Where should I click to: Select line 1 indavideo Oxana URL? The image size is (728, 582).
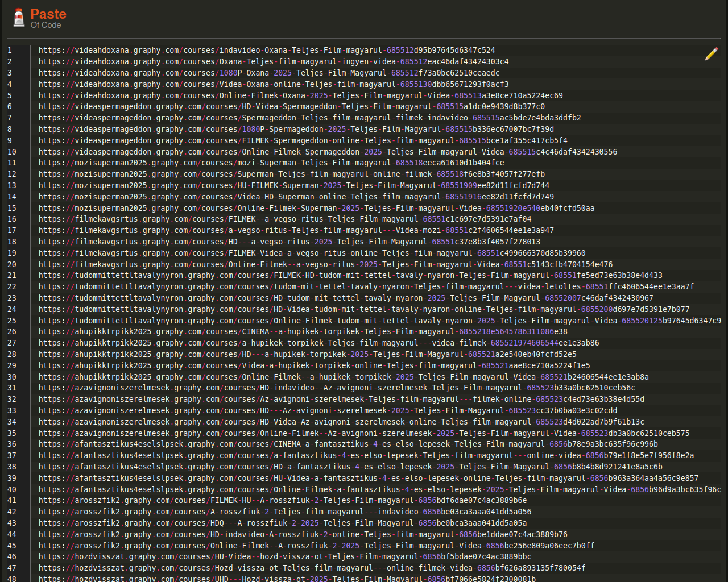[x=267, y=50]
